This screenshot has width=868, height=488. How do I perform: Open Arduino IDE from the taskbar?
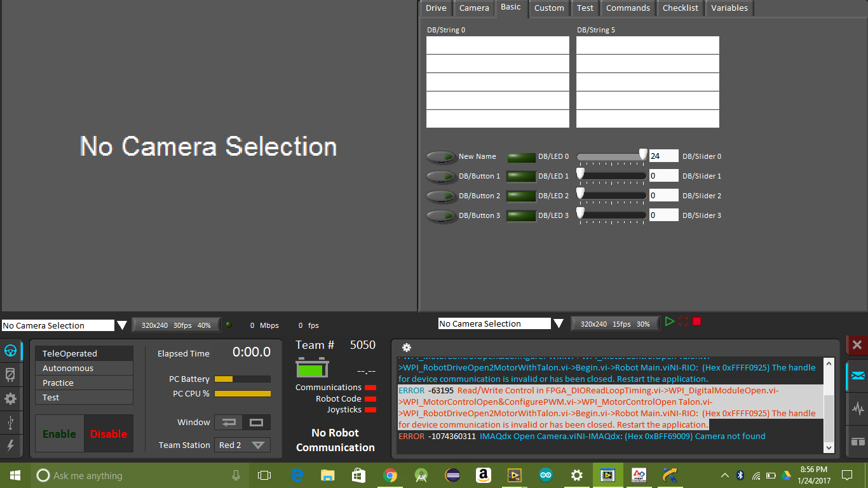pyautogui.click(x=546, y=475)
